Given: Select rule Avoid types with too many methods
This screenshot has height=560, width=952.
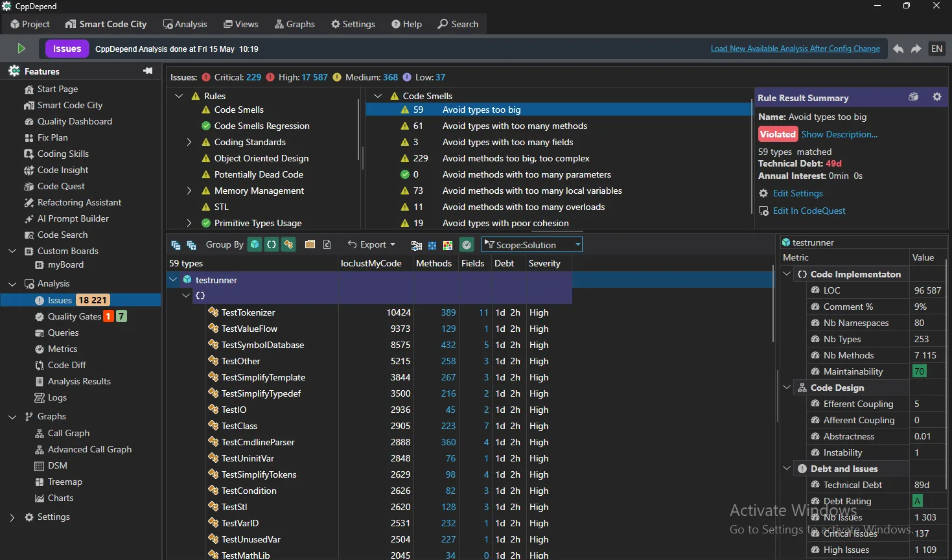Looking at the screenshot, I should pos(559,126).
